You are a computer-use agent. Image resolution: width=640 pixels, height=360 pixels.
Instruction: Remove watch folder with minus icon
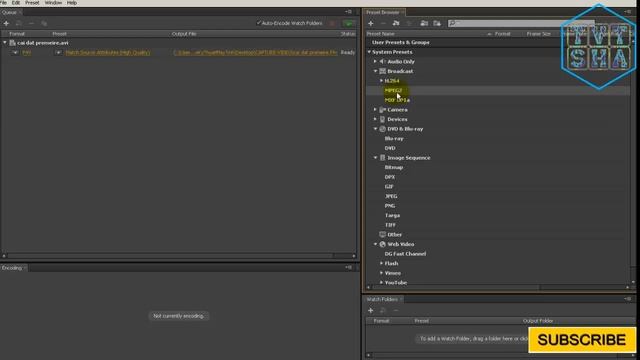[x=396, y=310]
